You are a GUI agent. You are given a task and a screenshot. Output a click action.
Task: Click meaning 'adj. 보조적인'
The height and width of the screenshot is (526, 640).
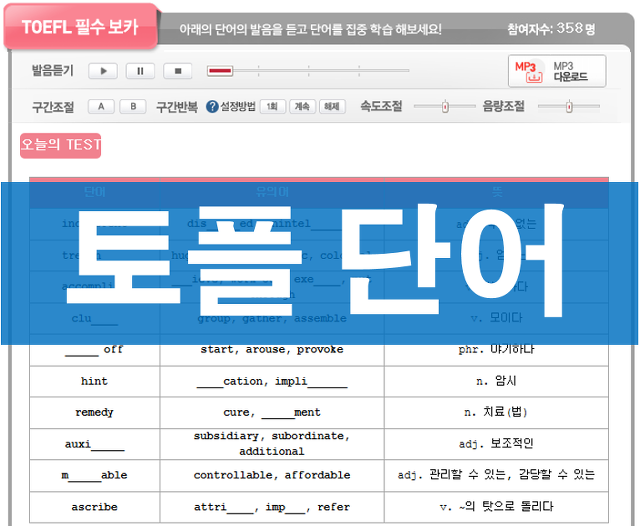tap(496, 444)
